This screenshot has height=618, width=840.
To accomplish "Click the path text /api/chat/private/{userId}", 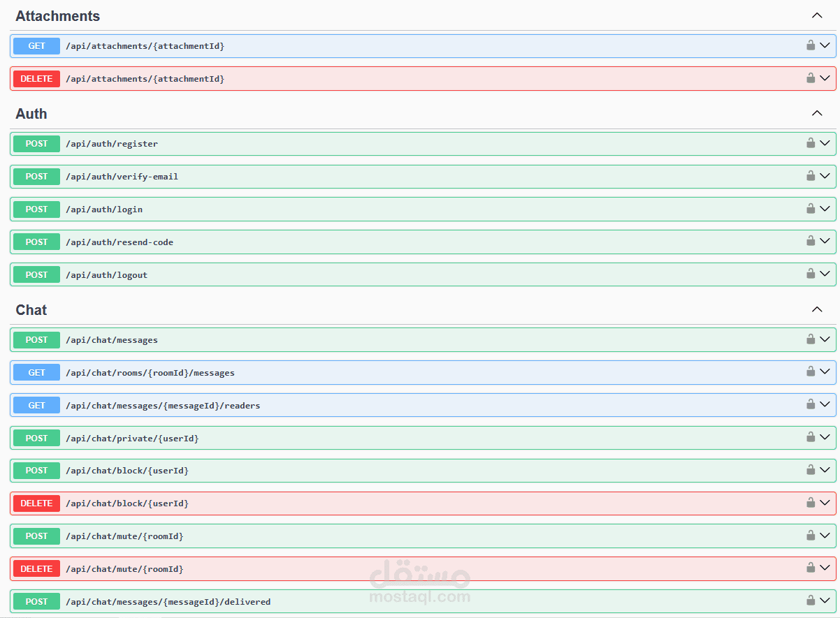I will click(x=132, y=439).
